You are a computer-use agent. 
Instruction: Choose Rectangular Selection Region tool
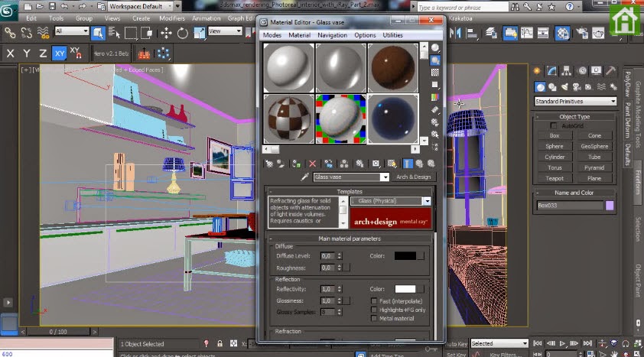131,33
